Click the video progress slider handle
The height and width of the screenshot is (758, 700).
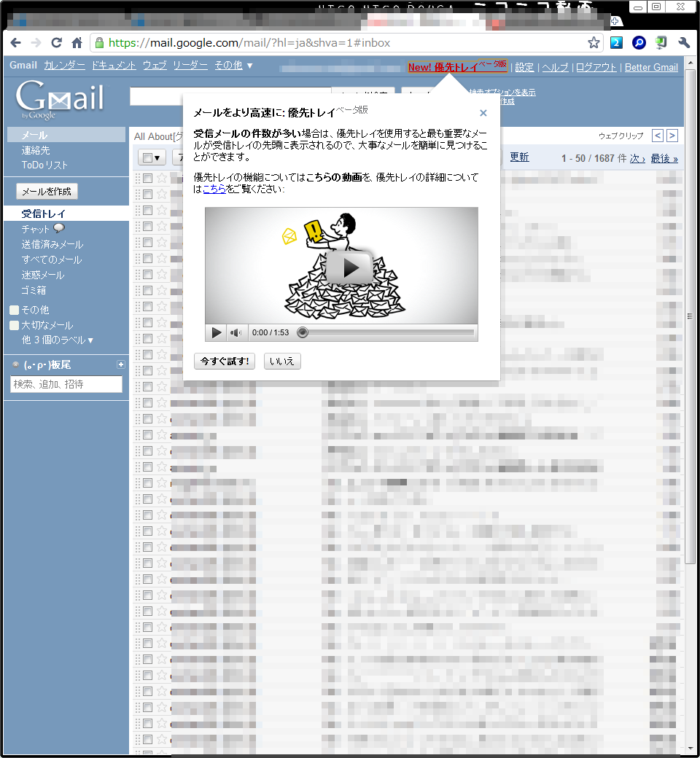303,332
